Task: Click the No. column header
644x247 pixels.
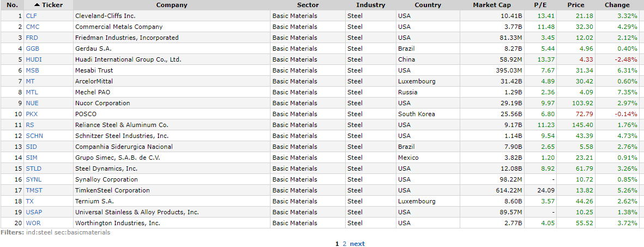Action: point(12,5)
